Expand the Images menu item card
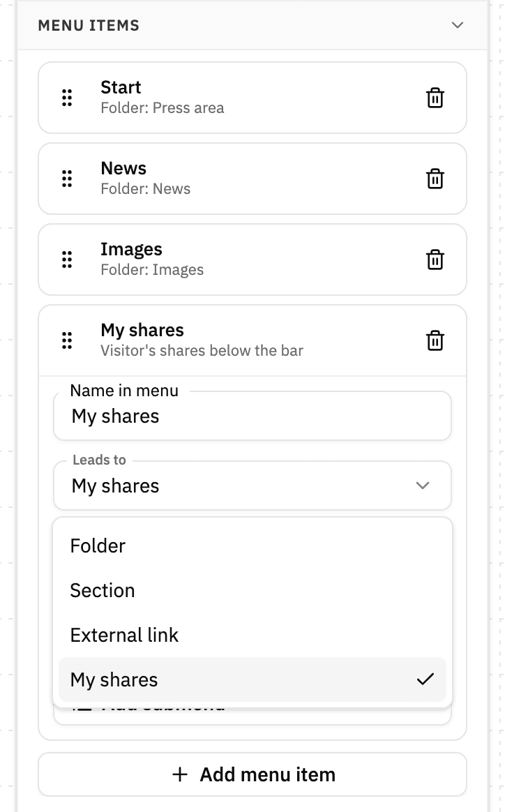This screenshot has width=505, height=812. pyautogui.click(x=252, y=259)
